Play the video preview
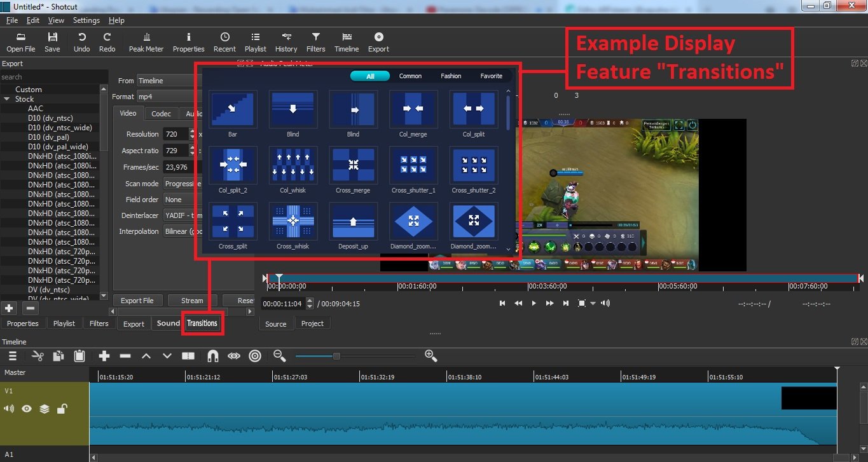The image size is (868, 462). (534, 304)
